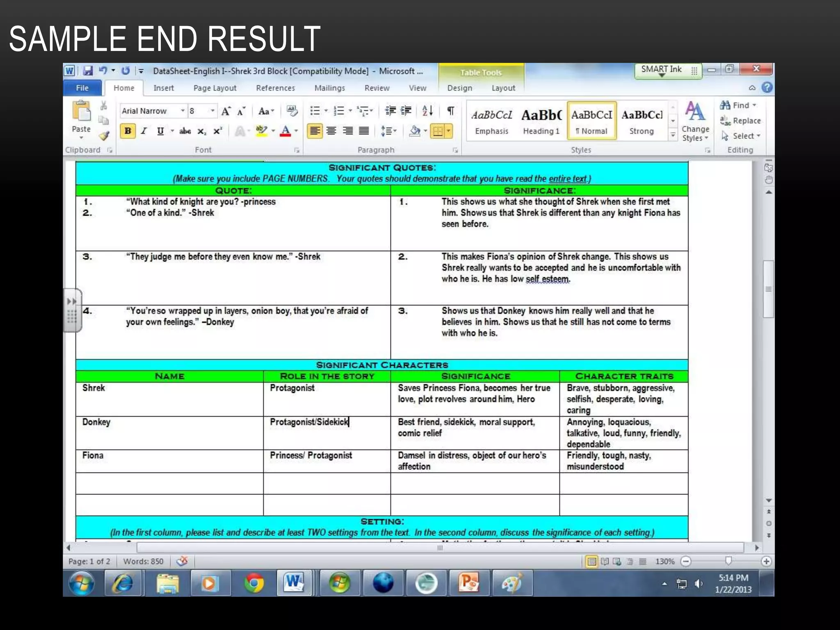Toggle Strikethrough formatting button
Viewport: 840px width, 630px height.
(185, 131)
